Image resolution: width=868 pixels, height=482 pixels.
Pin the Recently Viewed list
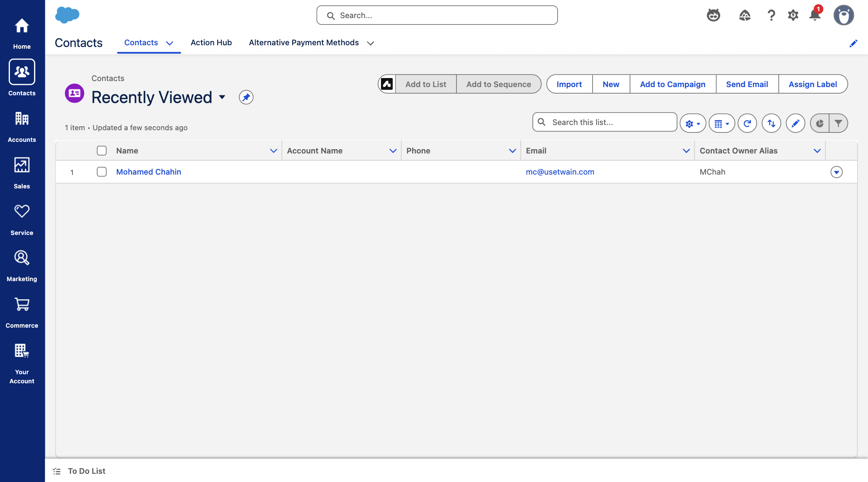[246, 97]
